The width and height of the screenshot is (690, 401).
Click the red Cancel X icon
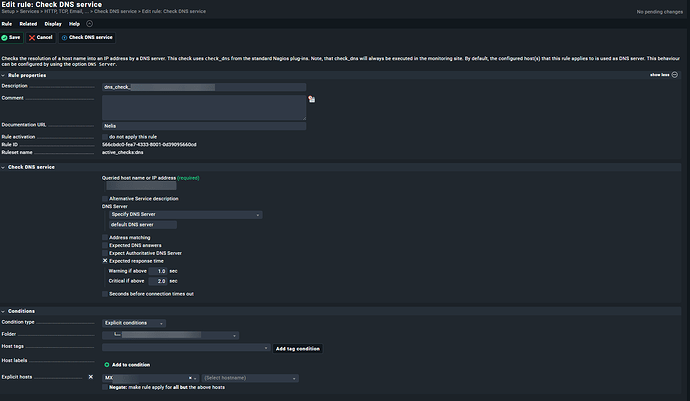pyautogui.click(x=32, y=38)
